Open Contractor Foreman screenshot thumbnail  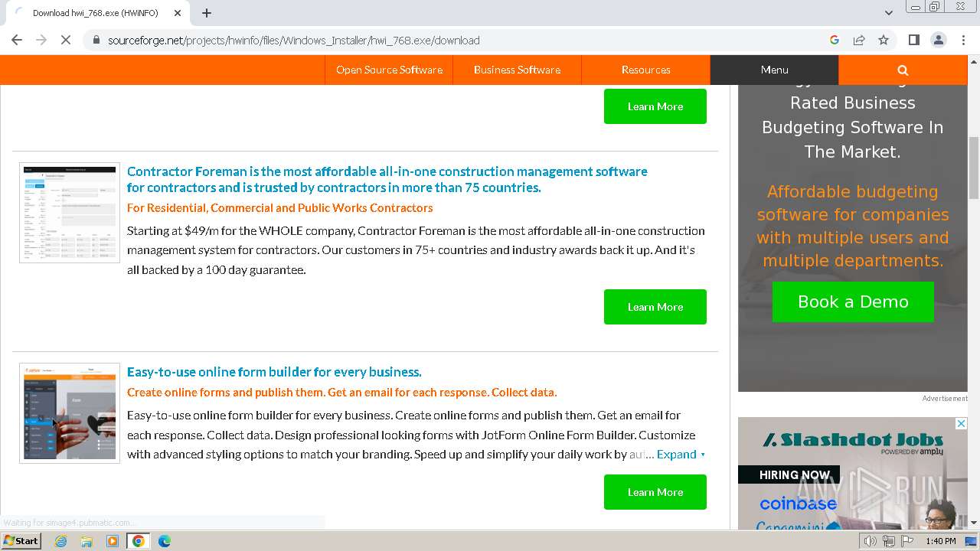pyautogui.click(x=70, y=212)
